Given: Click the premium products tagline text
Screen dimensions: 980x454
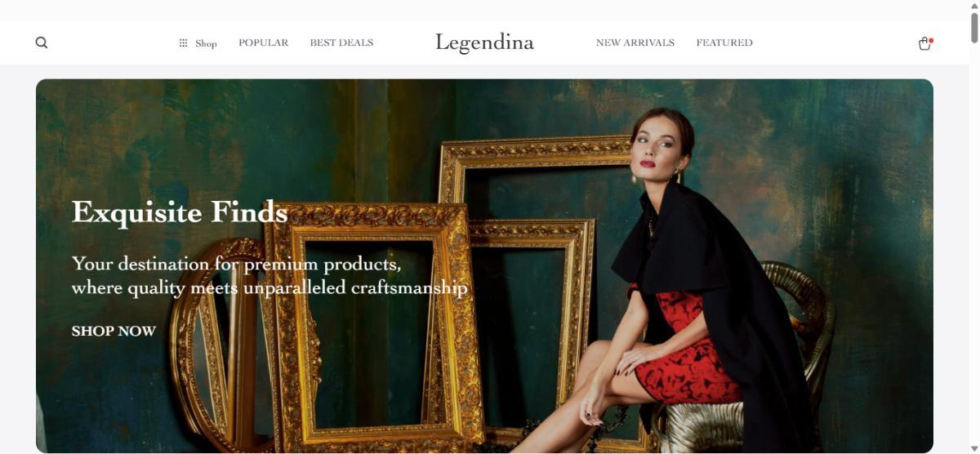Looking at the screenshot, I should (269, 275).
